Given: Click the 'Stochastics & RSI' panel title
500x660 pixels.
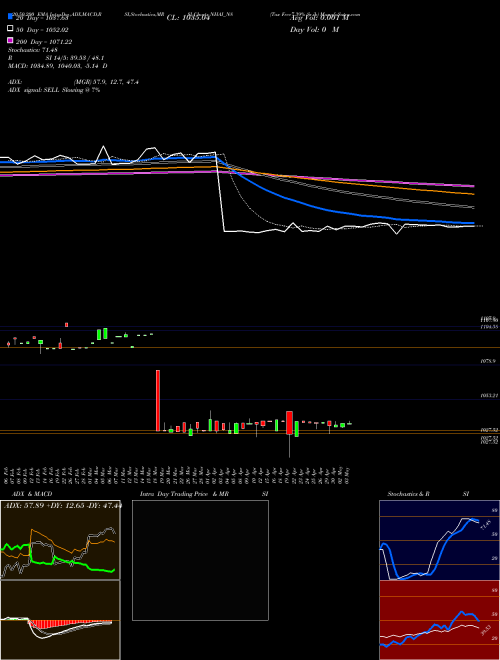Looking at the screenshot, I should pyautogui.click(x=428, y=494).
